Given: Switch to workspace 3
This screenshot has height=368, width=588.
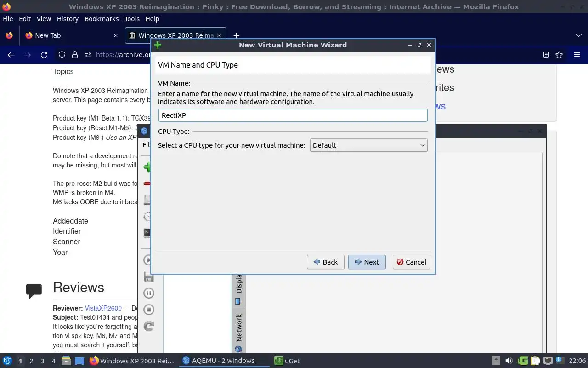Looking at the screenshot, I should point(43,361).
